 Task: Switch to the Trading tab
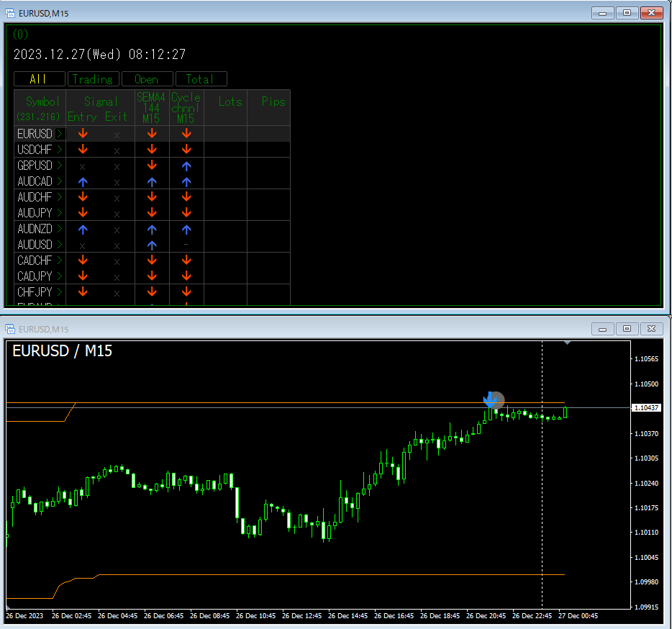pos(93,79)
